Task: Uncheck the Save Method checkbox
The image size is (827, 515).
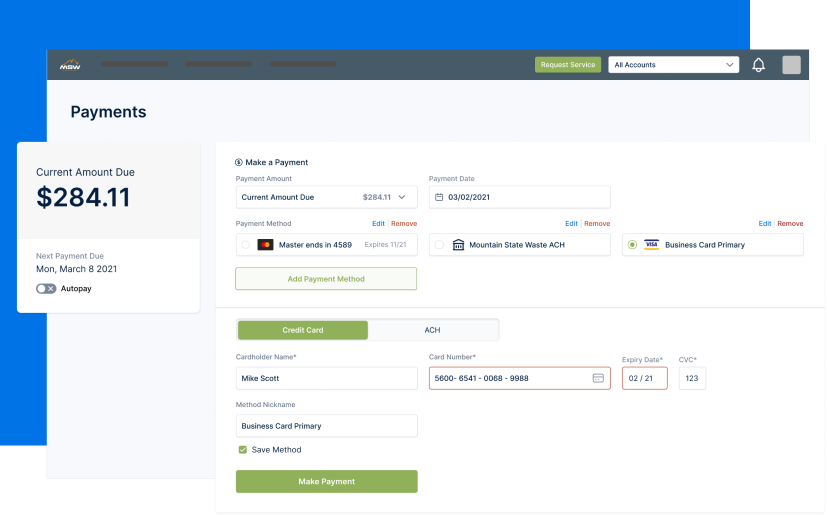Action: (x=243, y=450)
